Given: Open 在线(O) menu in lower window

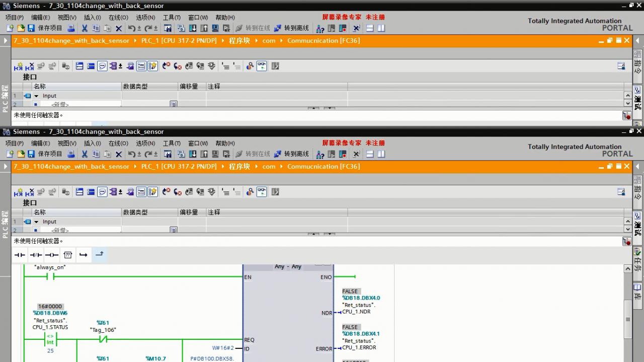Looking at the screenshot, I should [x=118, y=143].
